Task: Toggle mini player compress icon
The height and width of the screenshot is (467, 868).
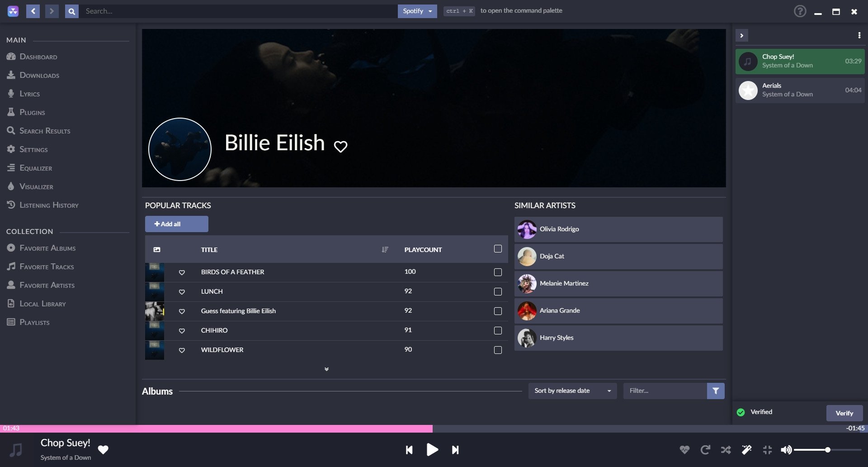Action: pyautogui.click(x=767, y=450)
